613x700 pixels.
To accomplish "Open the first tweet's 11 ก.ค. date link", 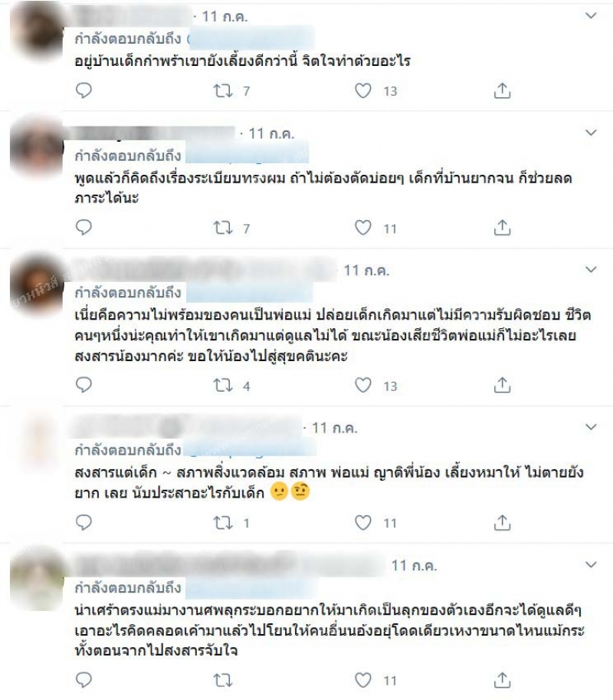I will tap(225, 17).
